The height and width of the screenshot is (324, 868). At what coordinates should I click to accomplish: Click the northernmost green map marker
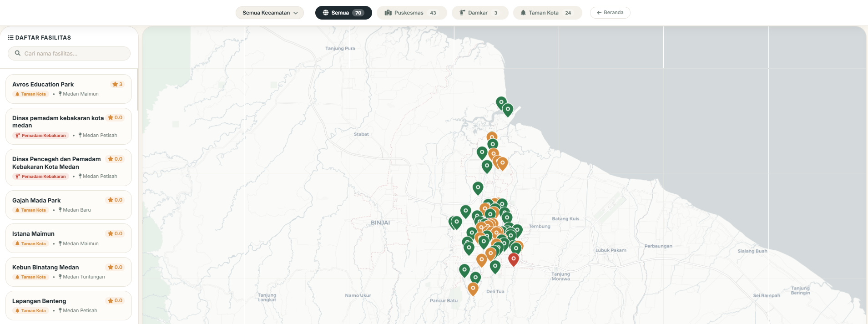(x=501, y=103)
